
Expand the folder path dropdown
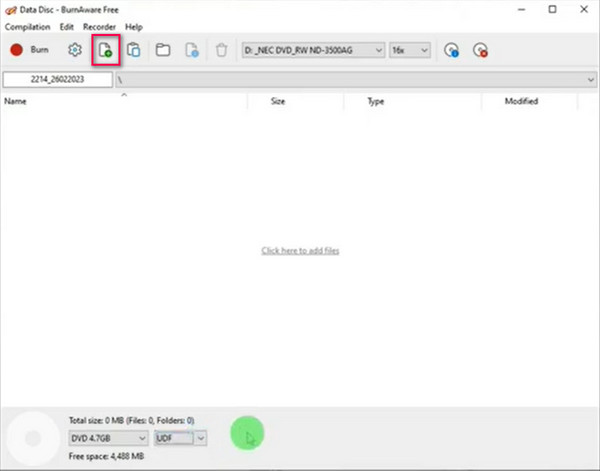pyautogui.click(x=590, y=80)
